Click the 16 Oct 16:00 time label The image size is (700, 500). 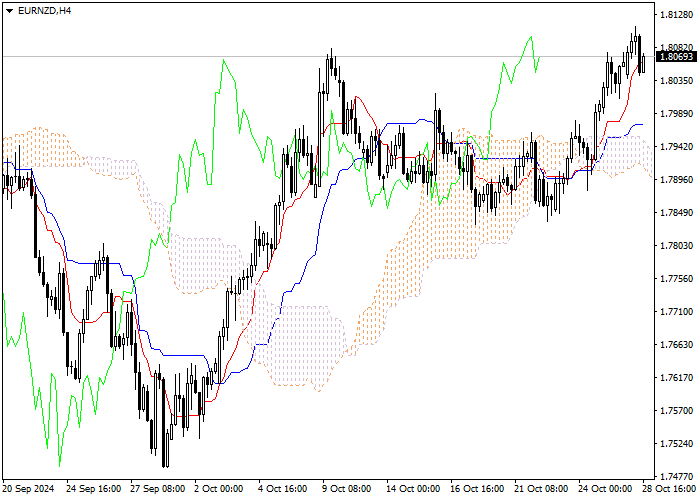coord(478,489)
